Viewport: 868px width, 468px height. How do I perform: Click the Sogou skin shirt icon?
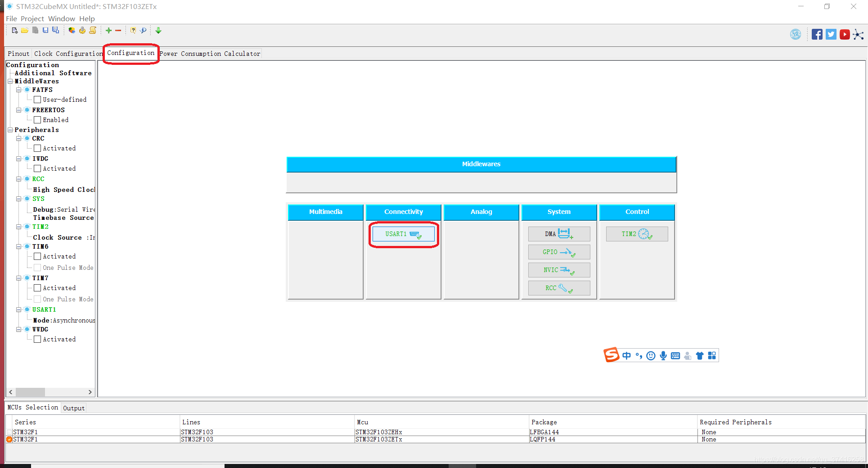[700, 356]
